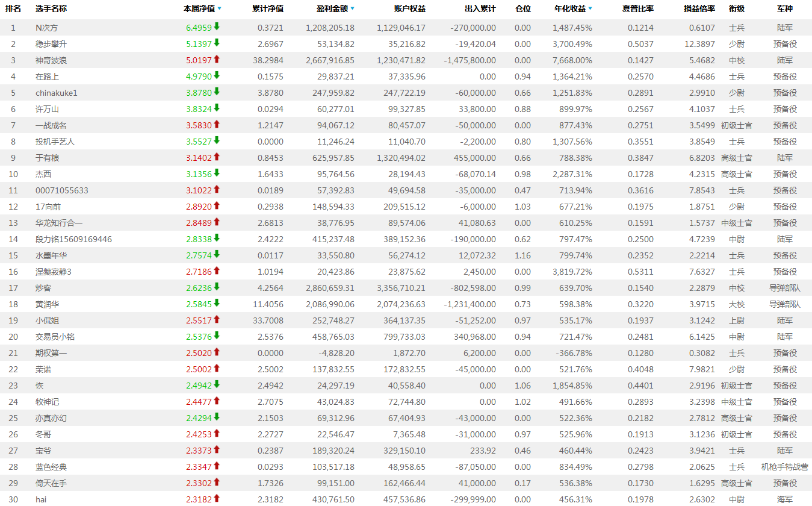Click the up arrow in 华龙知行合一 row
The width and height of the screenshot is (812, 506).
pos(217,222)
